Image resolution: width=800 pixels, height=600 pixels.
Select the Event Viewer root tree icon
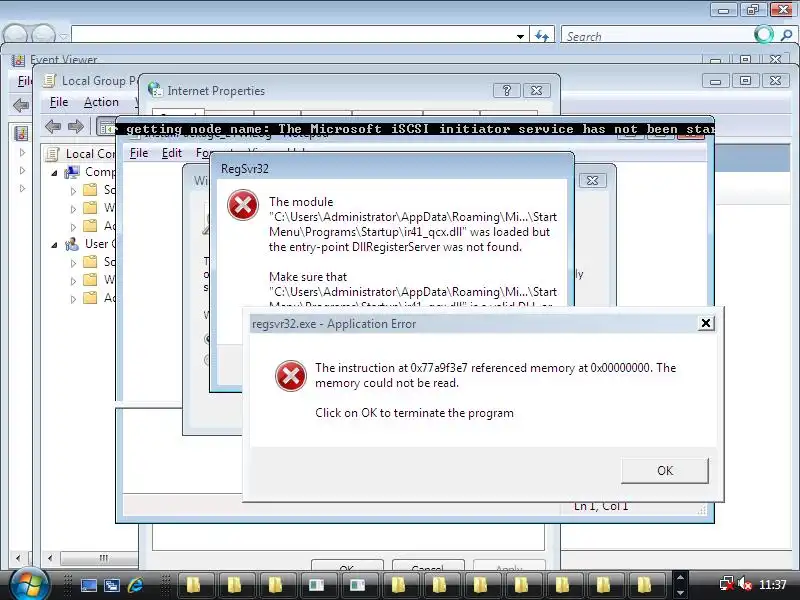(x=21, y=134)
